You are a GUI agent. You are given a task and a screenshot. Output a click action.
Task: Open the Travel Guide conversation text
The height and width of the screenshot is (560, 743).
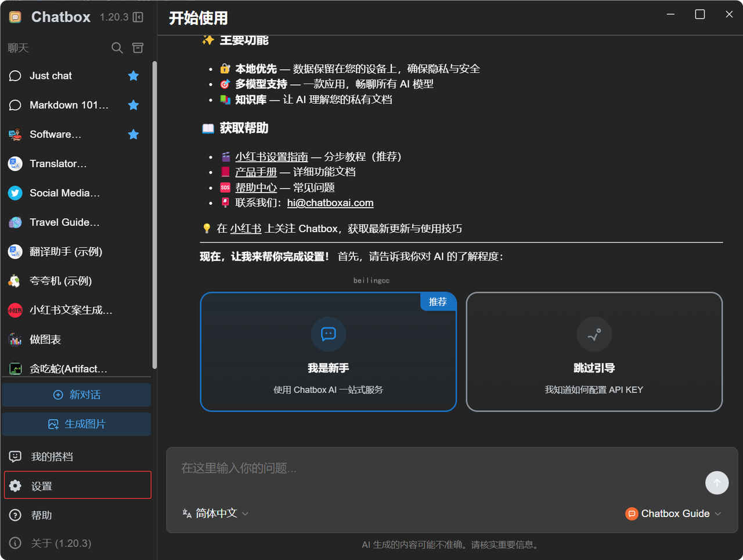[x=65, y=222]
